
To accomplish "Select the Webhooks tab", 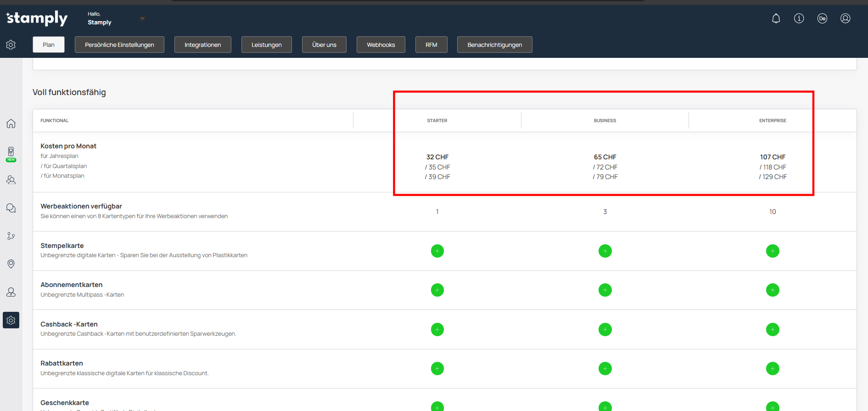I will point(381,45).
